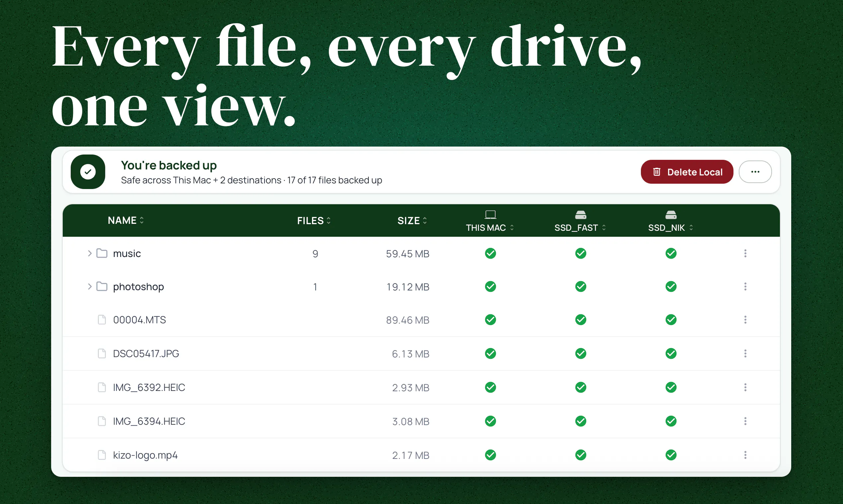Sort by the NAME column header
This screenshot has width=843, height=504.
tap(126, 220)
